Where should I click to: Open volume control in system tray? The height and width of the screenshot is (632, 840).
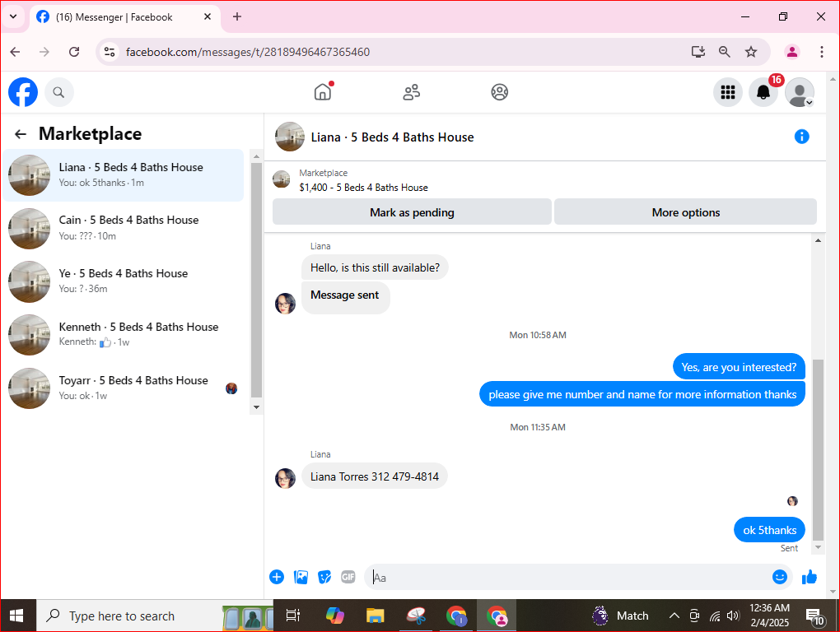click(733, 616)
